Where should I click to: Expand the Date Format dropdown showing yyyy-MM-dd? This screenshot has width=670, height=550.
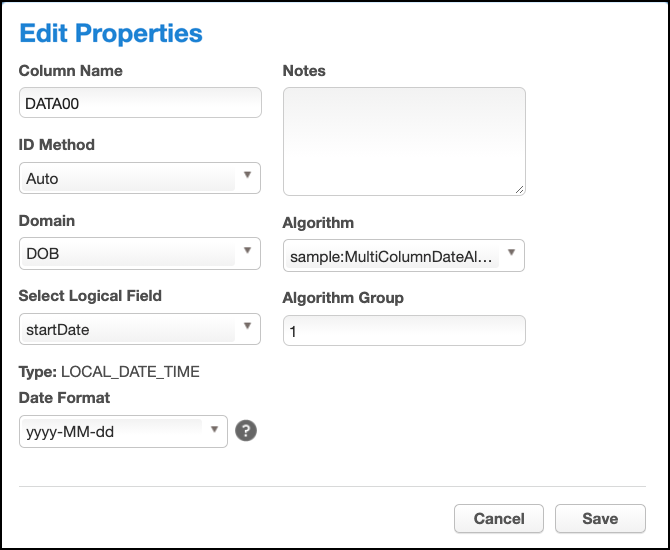[123, 431]
